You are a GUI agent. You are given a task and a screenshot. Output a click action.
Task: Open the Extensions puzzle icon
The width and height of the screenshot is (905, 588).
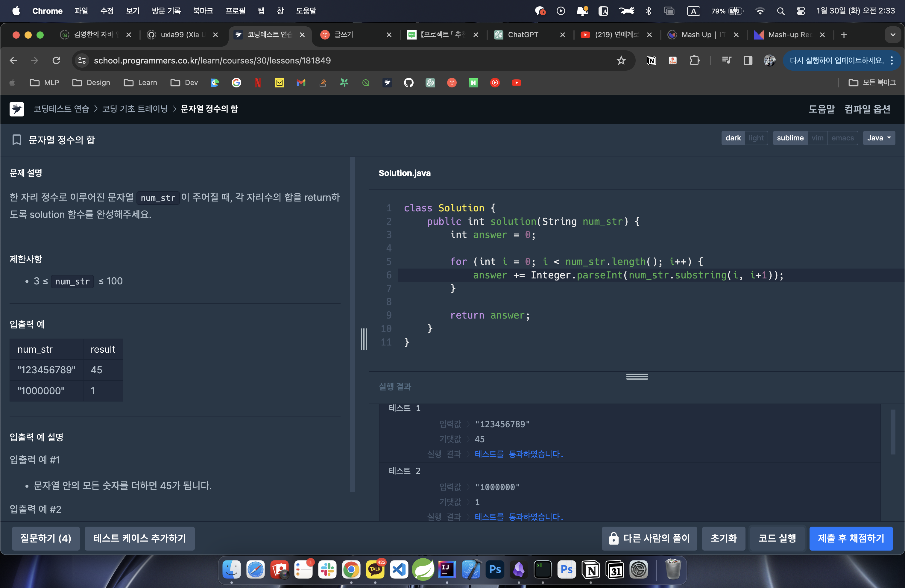(x=694, y=60)
